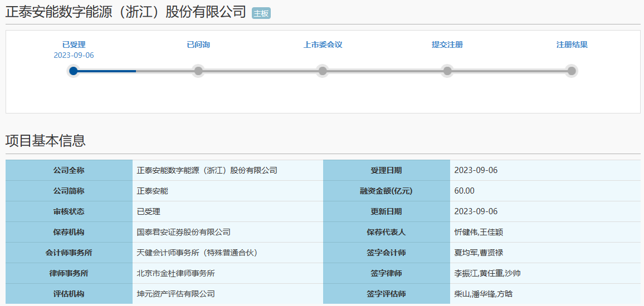
Task: Click the 受理日期 header cell
Action: 387,170
